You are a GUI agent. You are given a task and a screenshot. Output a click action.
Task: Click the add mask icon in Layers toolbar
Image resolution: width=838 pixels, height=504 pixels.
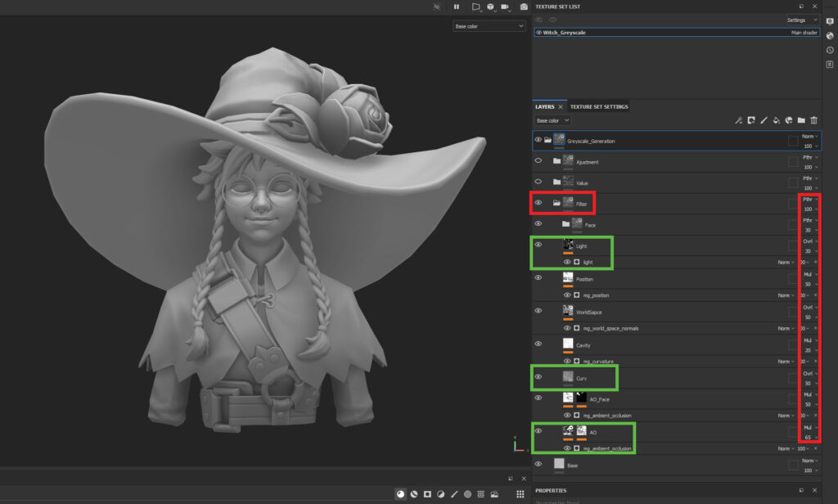point(750,120)
